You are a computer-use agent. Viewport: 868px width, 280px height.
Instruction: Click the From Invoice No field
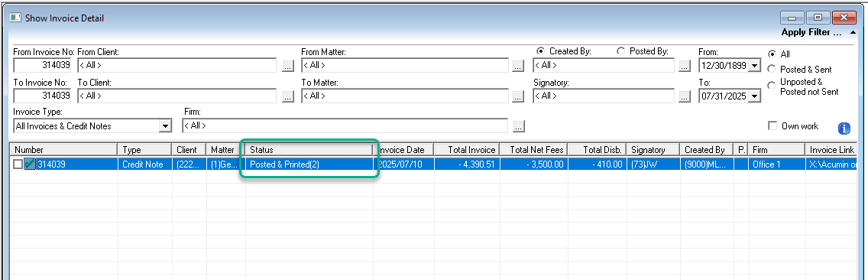[43, 66]
